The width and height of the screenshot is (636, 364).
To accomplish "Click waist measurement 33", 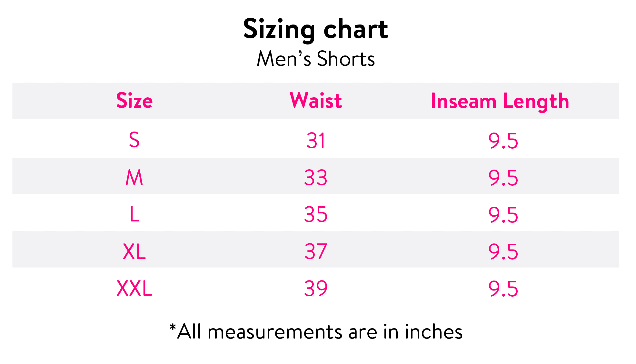I will [x=315, y=178].
